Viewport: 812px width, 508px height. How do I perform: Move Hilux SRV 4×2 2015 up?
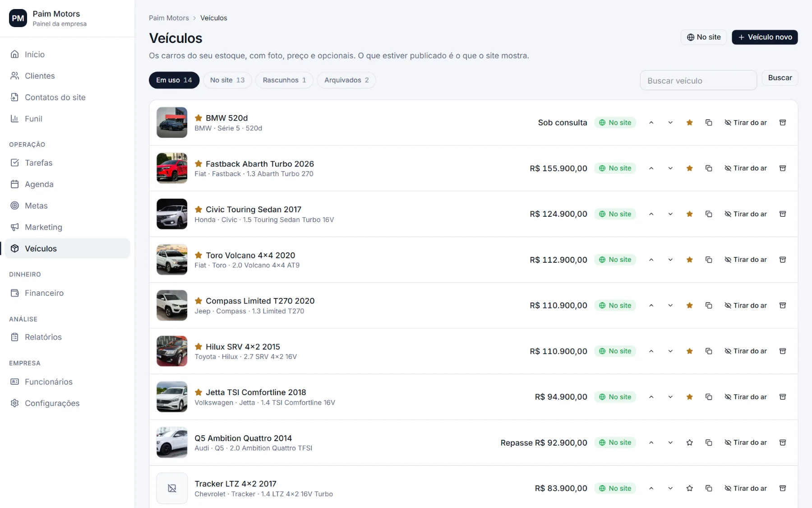[x=651, y=351]
